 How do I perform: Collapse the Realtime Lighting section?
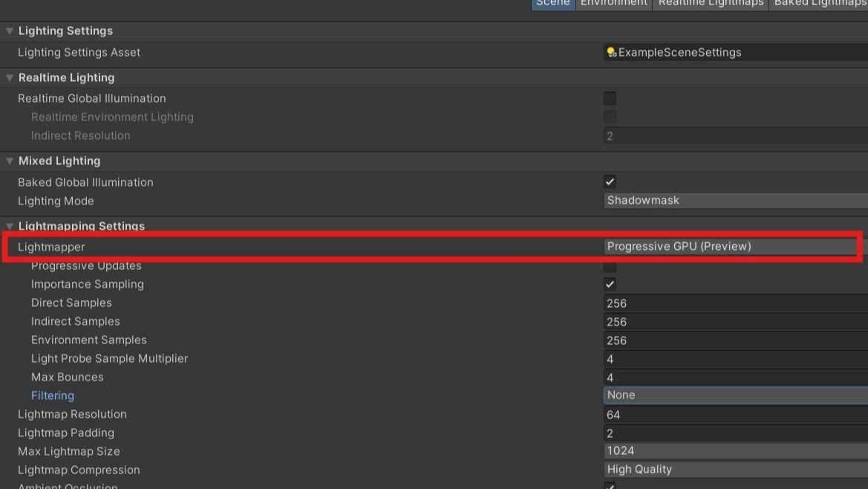click(x=9, y=77)
